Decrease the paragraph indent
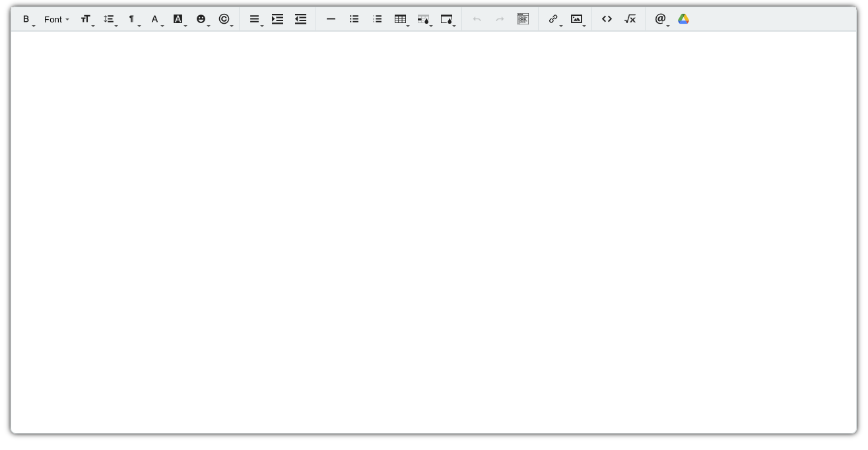 pos(301,19)
